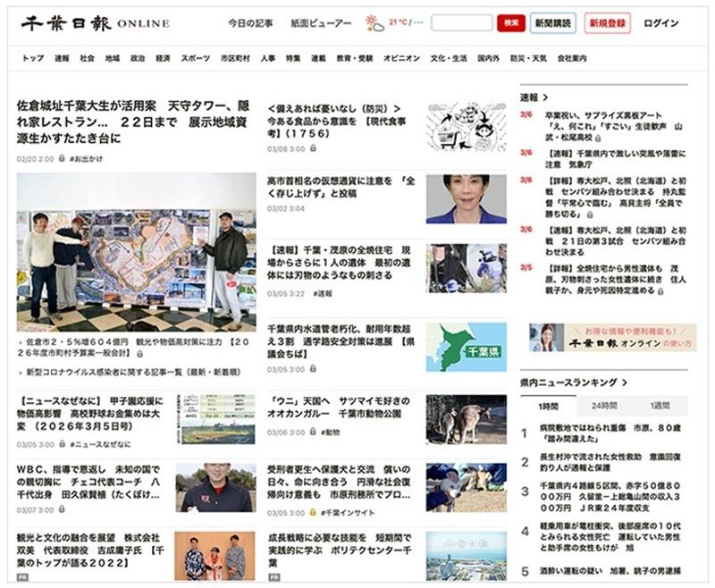Switch to the 1週間 ranking tab
This screenshot has width=715, height=588.
pos(660,406)
